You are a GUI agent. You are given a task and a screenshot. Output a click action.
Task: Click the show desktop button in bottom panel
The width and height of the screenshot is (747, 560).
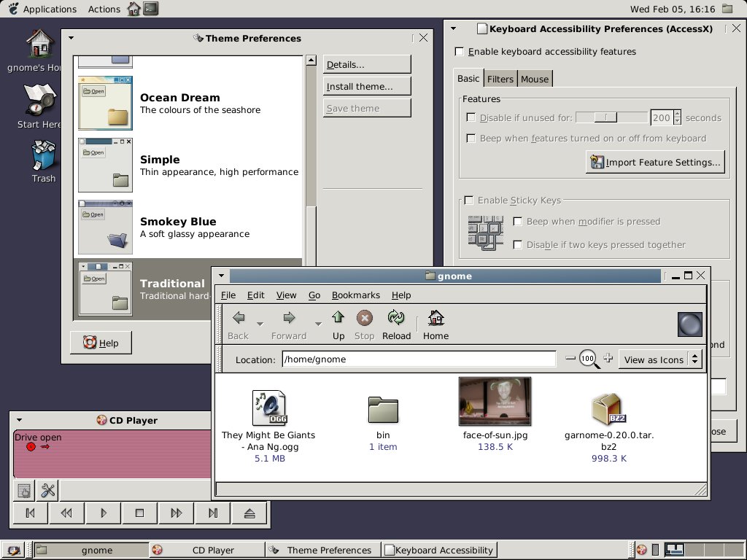(13, 551)
